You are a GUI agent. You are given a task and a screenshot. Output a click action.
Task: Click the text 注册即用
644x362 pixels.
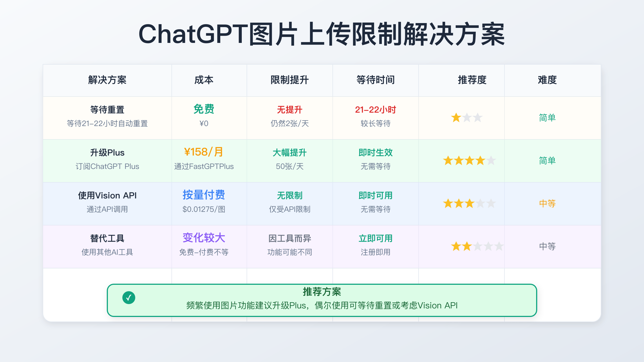coord(376,252)
